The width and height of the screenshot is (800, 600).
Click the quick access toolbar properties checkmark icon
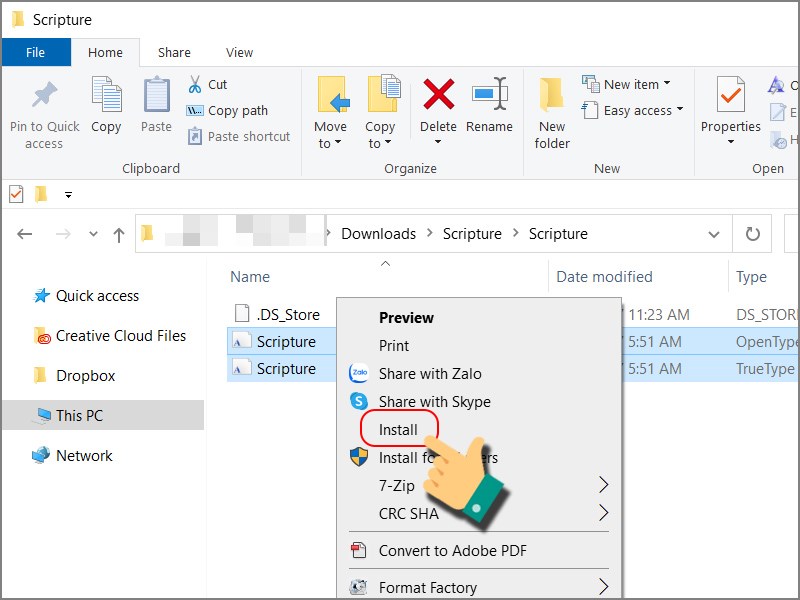(16, 194)
